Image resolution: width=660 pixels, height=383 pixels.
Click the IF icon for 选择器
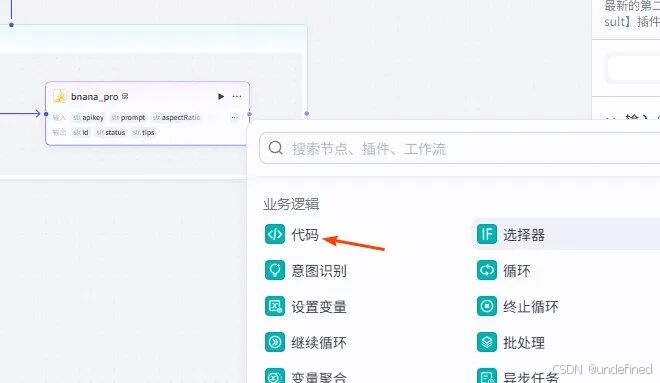click(487, 234)
